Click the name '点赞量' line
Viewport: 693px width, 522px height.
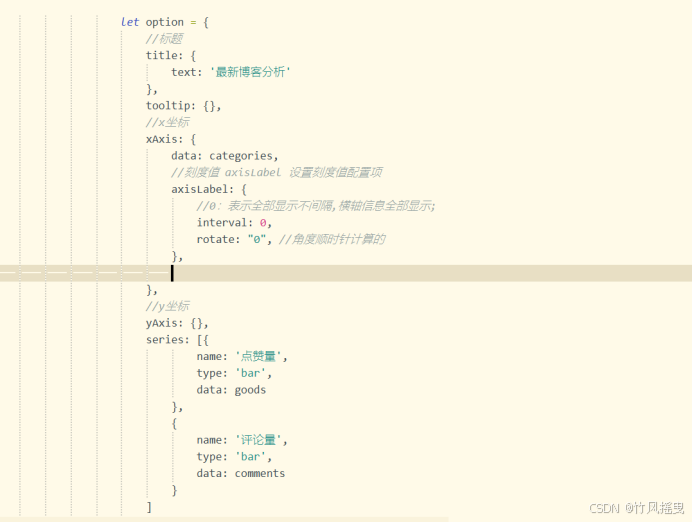tap(242, 357)
